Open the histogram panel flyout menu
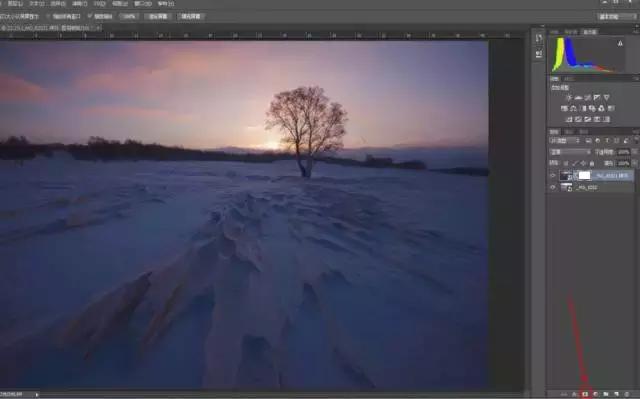 (636, 31)
